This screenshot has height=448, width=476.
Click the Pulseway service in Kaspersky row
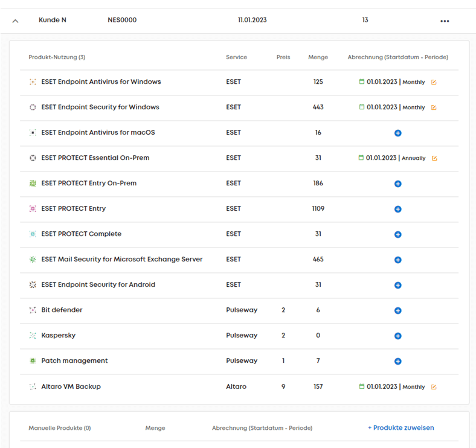(242, 335)
